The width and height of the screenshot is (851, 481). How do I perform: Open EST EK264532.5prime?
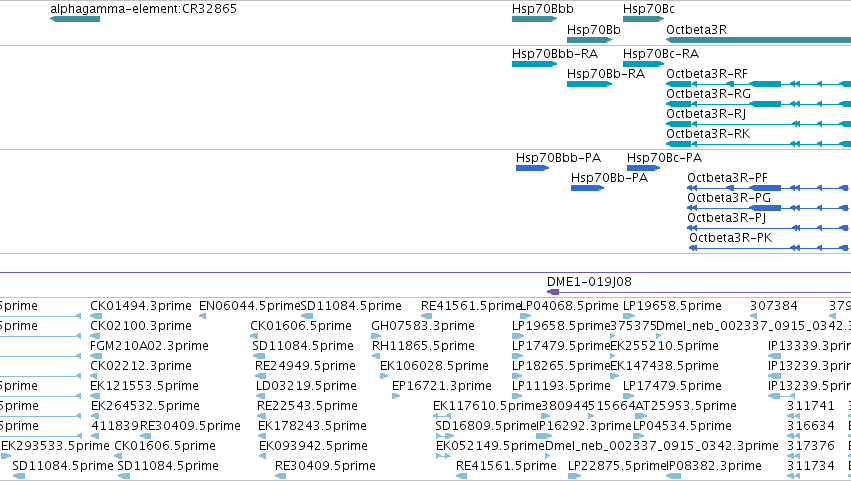[x=96, y=417]
